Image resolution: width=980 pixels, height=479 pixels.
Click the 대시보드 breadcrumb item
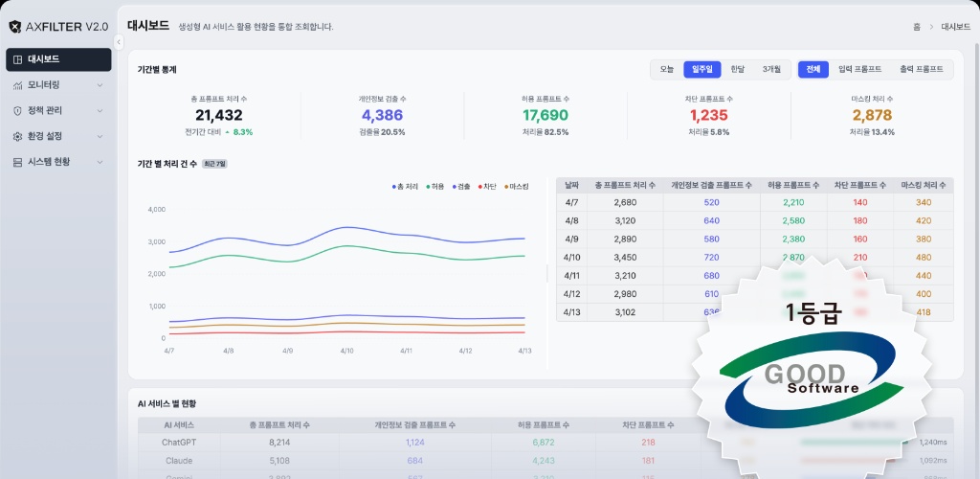(x=956, y=27)
